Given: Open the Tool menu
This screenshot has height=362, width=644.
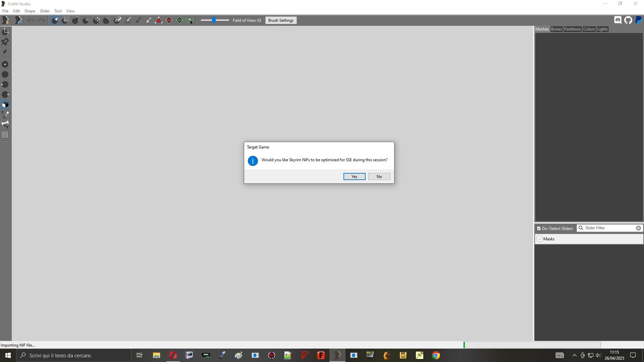Looking at the screenshot, I should click(58, 11).
